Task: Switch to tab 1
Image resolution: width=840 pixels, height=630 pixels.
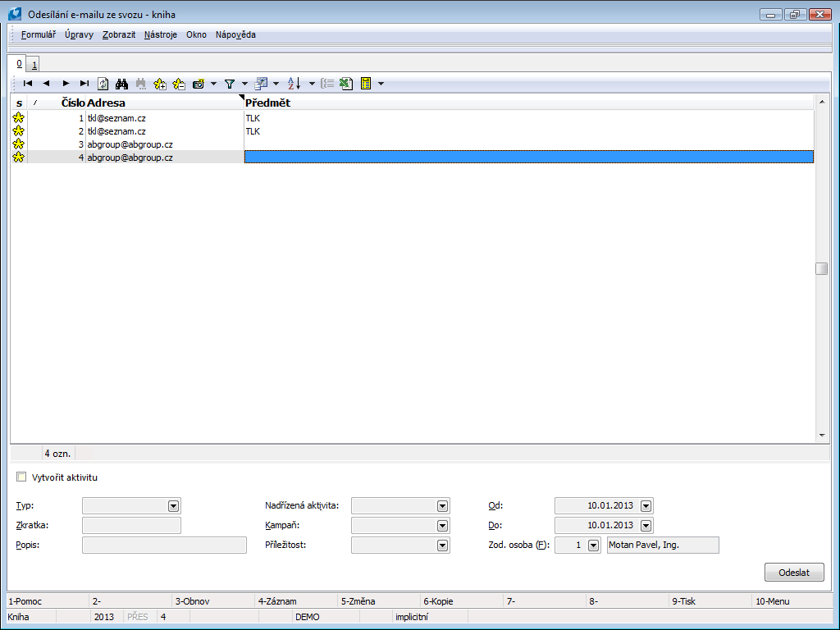Action: 34,63
